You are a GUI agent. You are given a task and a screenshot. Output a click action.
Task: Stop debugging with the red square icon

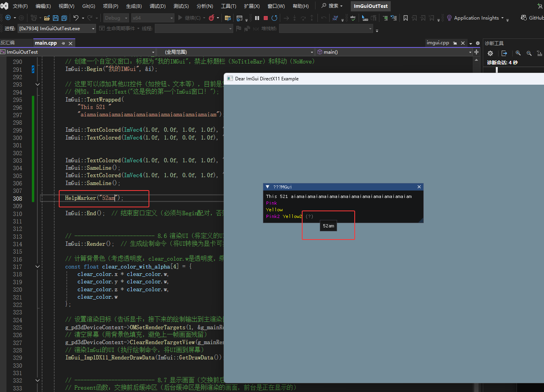click(x=266, y=18)
